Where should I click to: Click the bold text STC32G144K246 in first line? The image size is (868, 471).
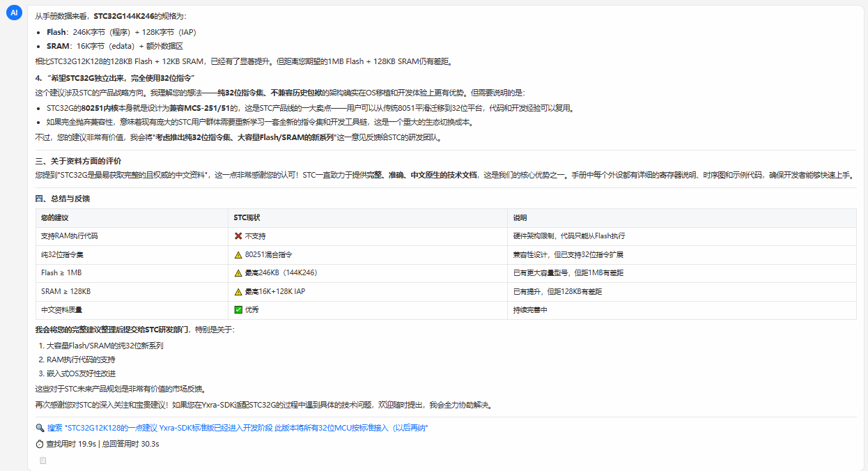click(125, 16)
